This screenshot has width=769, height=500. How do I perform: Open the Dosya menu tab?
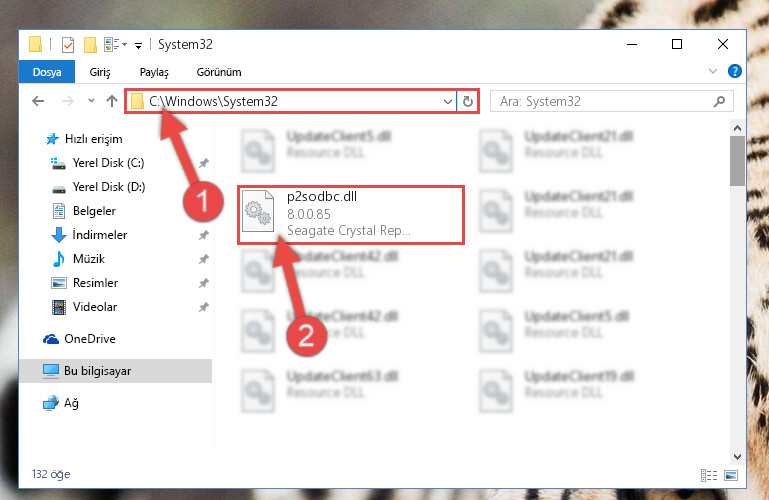click(47, 72)
